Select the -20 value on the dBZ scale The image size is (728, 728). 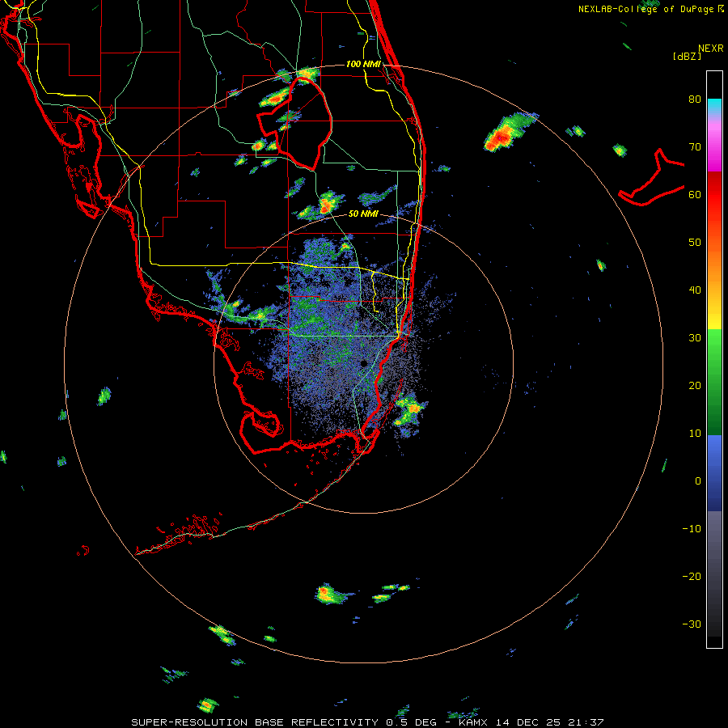[x=692, y=577]
